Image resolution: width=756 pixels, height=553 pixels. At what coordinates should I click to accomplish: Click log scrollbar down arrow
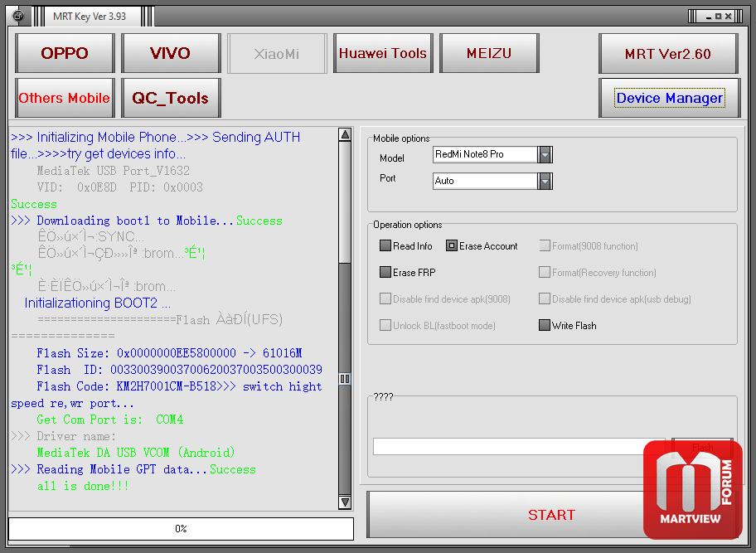coord(345,502)
